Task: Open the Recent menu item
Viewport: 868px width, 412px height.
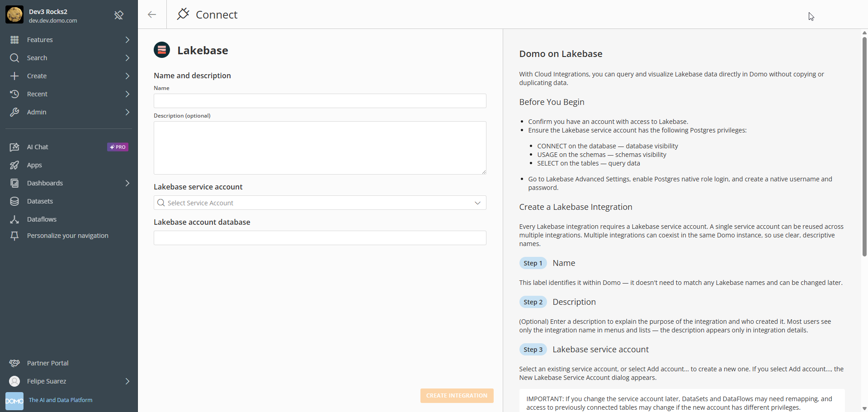Action: 69,94
